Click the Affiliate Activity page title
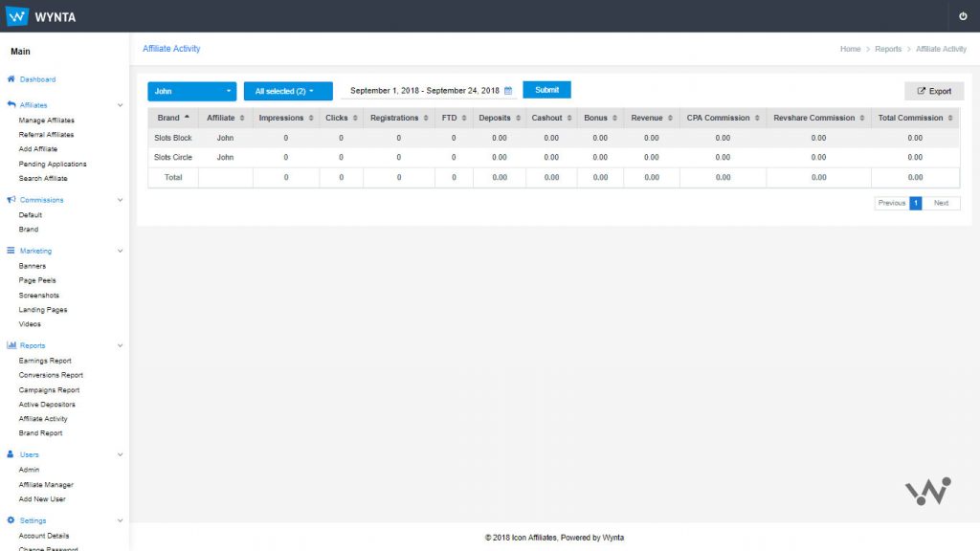 171,48
